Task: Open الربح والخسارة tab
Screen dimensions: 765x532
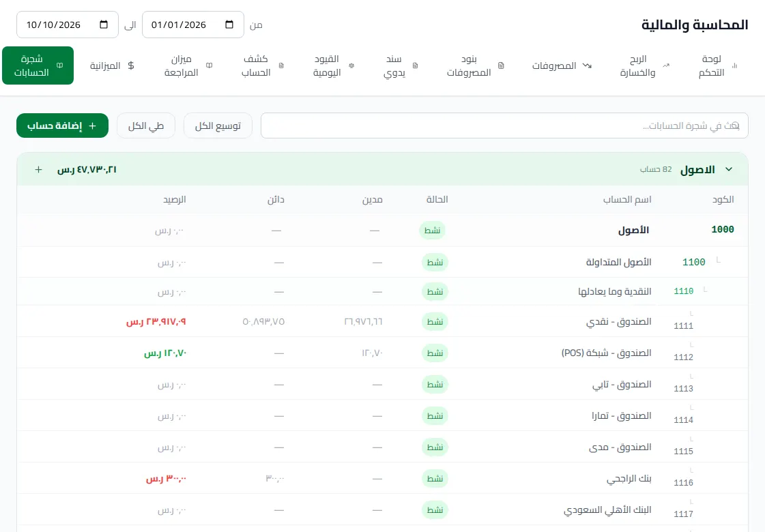Action: click(x=643, y=65)
